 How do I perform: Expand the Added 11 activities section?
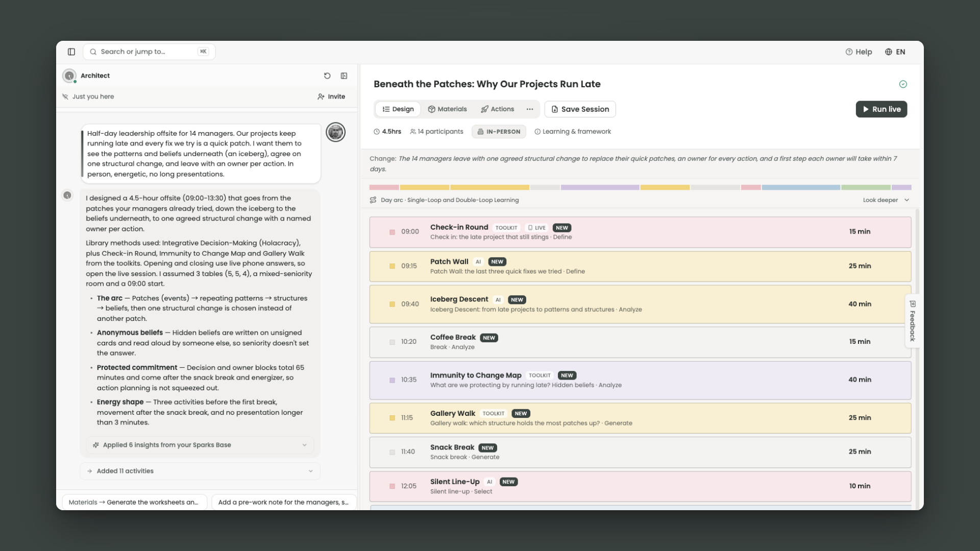200,471
